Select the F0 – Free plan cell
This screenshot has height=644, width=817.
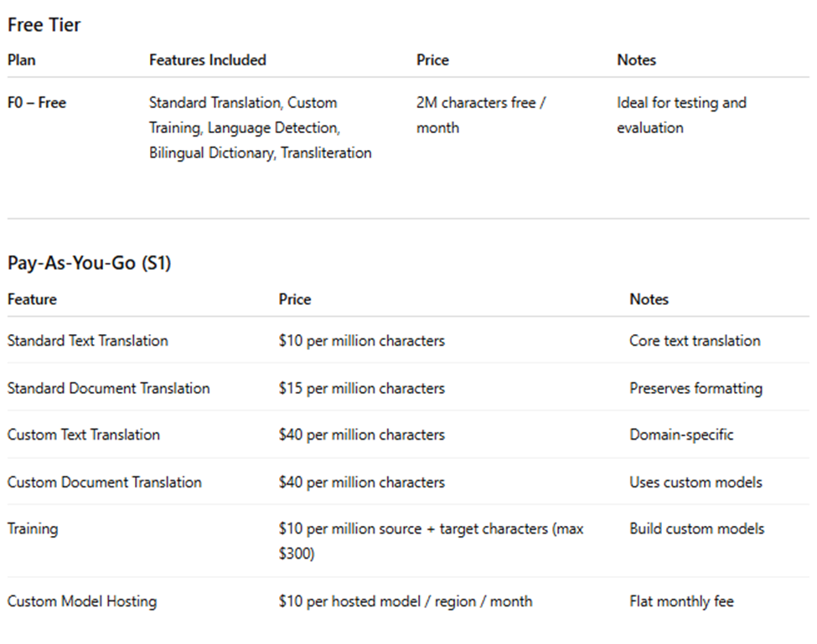(37, 102)
